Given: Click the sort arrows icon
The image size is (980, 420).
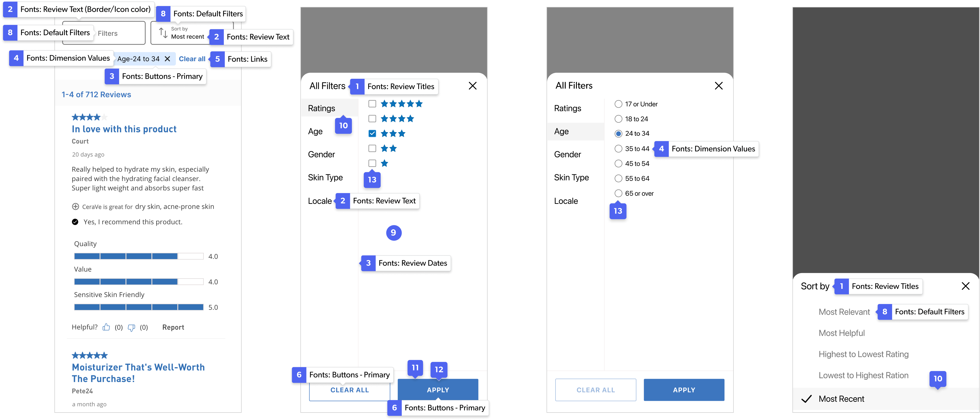Looking at the screenshot, I should [x=163, y=33].
